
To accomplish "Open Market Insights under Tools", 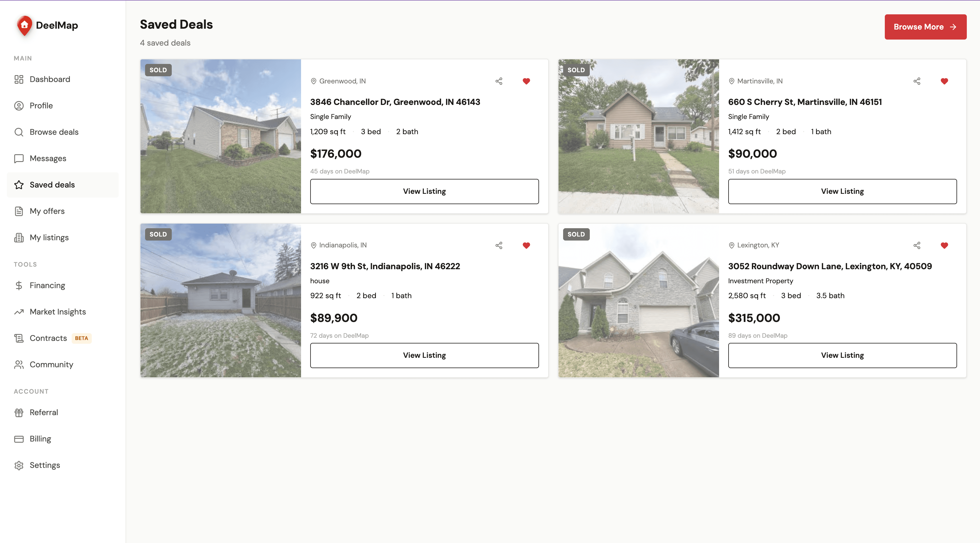I will pos(63,312).
